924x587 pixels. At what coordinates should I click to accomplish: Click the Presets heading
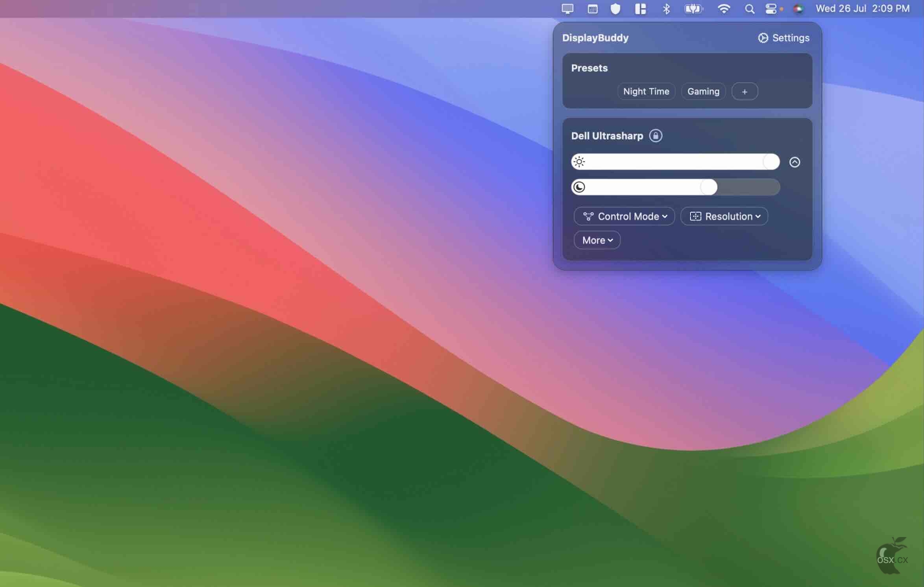pos(589,68)
